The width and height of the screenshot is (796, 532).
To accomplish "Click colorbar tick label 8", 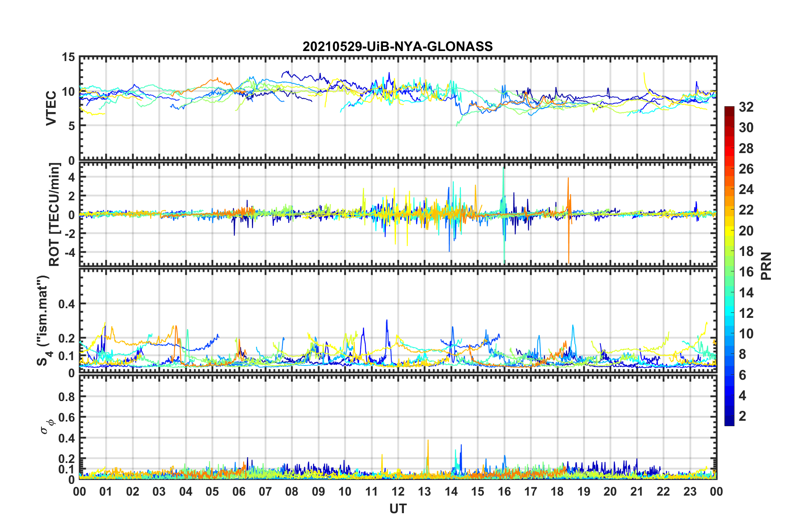I will point(742,354).
